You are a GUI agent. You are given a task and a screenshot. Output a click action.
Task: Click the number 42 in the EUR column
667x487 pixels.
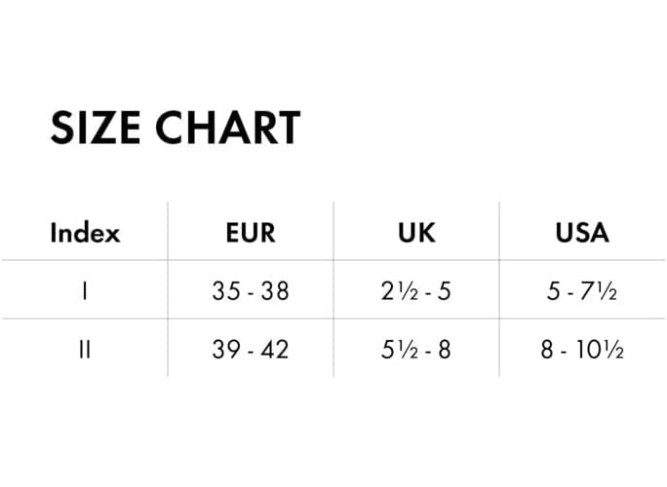tap(275, 350)
